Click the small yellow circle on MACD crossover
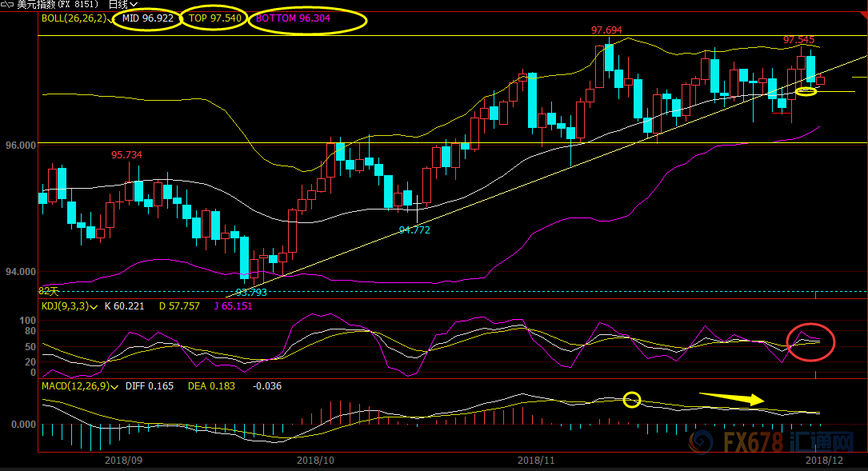Viewport: 868px width, 471px height. [632, 398]
